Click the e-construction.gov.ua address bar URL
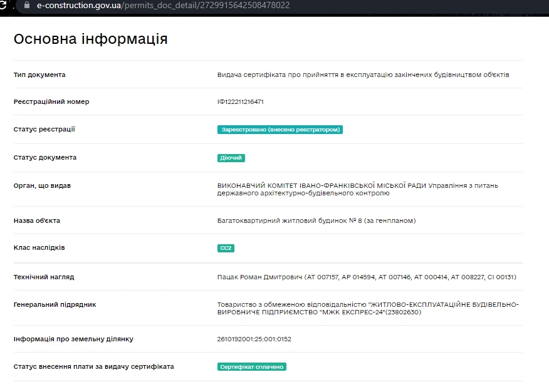Screen dimensions: 549x392 (163, 5)
